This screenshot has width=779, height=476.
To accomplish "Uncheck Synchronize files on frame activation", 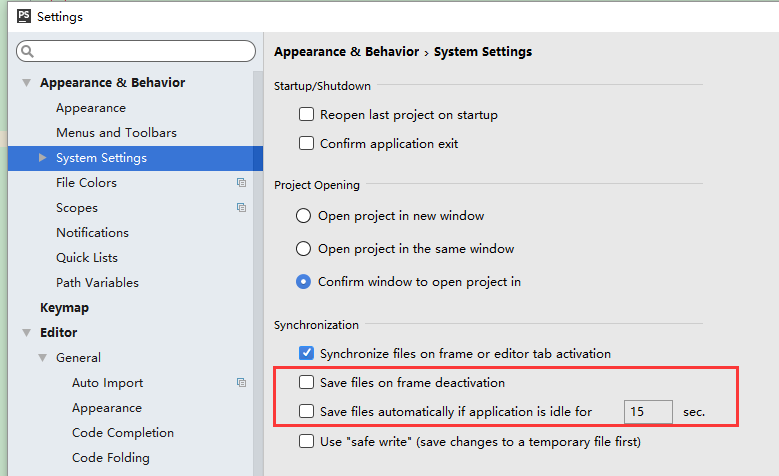I will pyautogui.click(x=307, y=353).
